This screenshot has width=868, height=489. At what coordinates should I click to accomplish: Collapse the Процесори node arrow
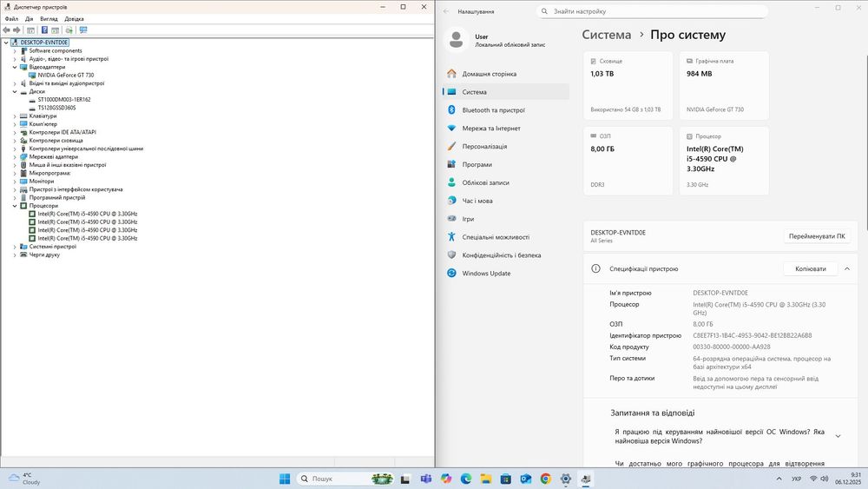(x=15, y=206)
